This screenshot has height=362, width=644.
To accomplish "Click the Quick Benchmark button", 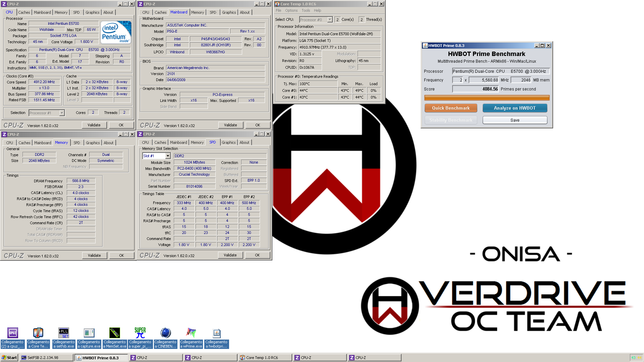I will pos(451,108).
